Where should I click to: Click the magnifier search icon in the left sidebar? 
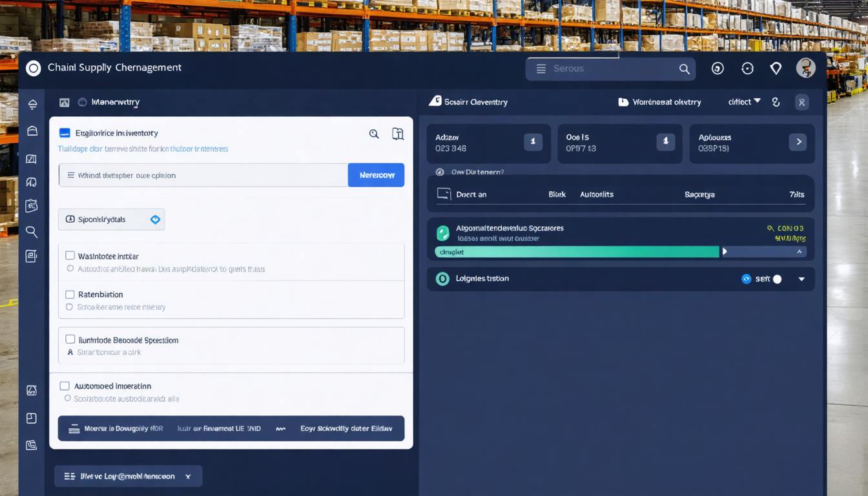coord(31,231)
